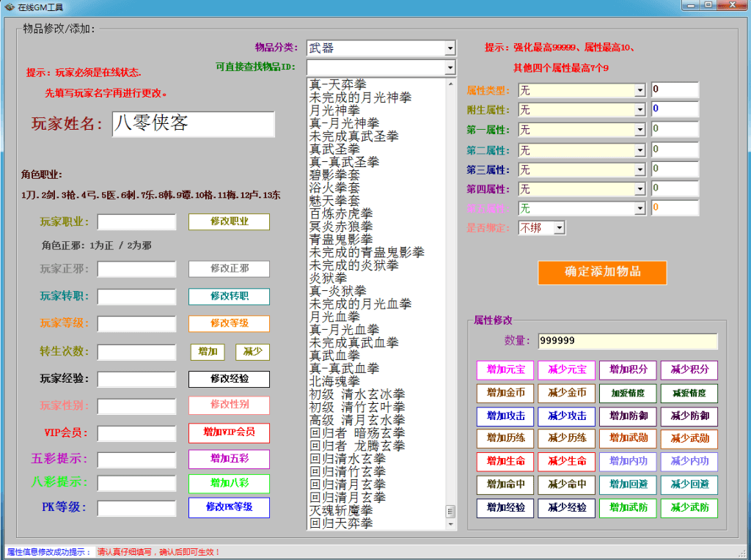This screenshot has width=751, height=560.
Task: Click the 玩家等级 input box
Action: click(x=136, y=324)
